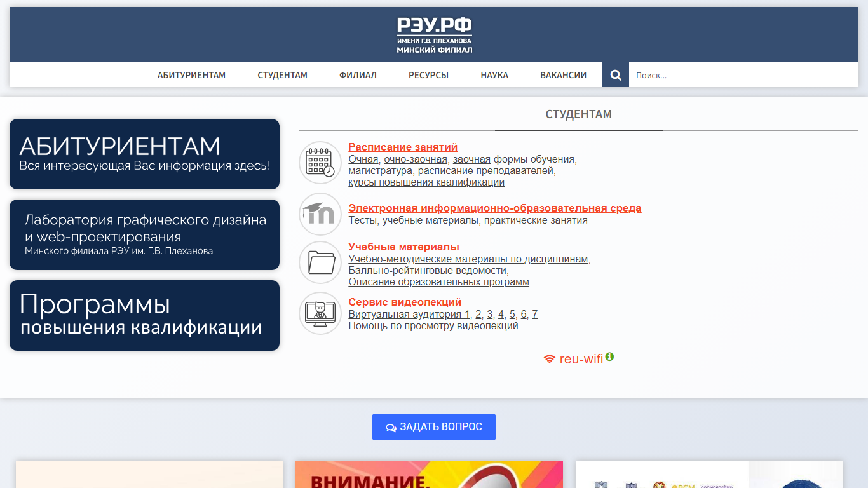The height and width of the screenshot is (488, 868).
Task: Click the РЭУ.РФ logo in header
Action: click(434, 35)
